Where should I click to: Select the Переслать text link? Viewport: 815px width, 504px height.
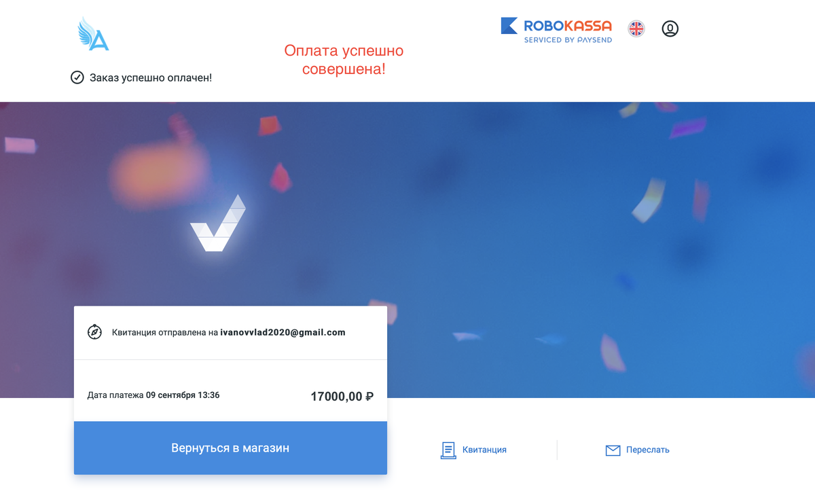click(648, 450)
